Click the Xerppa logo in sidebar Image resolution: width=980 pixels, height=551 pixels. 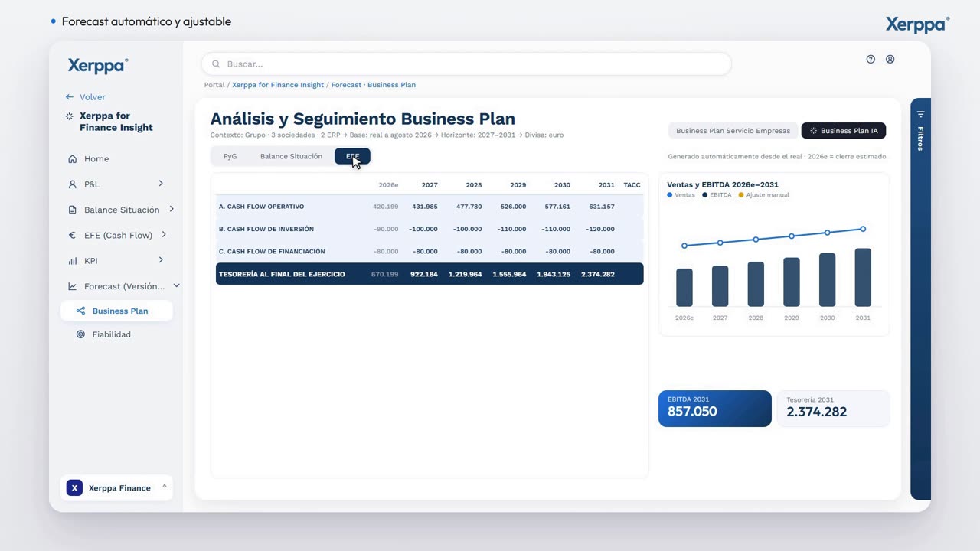pyautogui.click(x=98, y=66)
